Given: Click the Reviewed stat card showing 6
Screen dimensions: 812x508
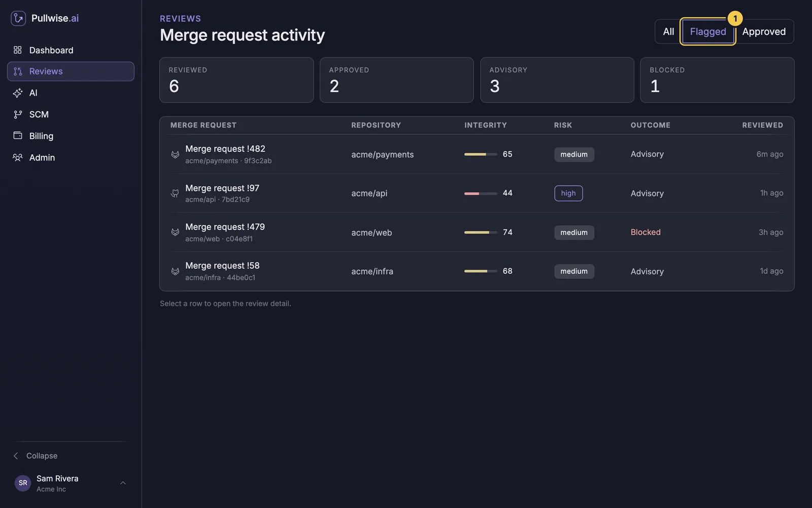Looking at the screenshot, I should [236, 80].
